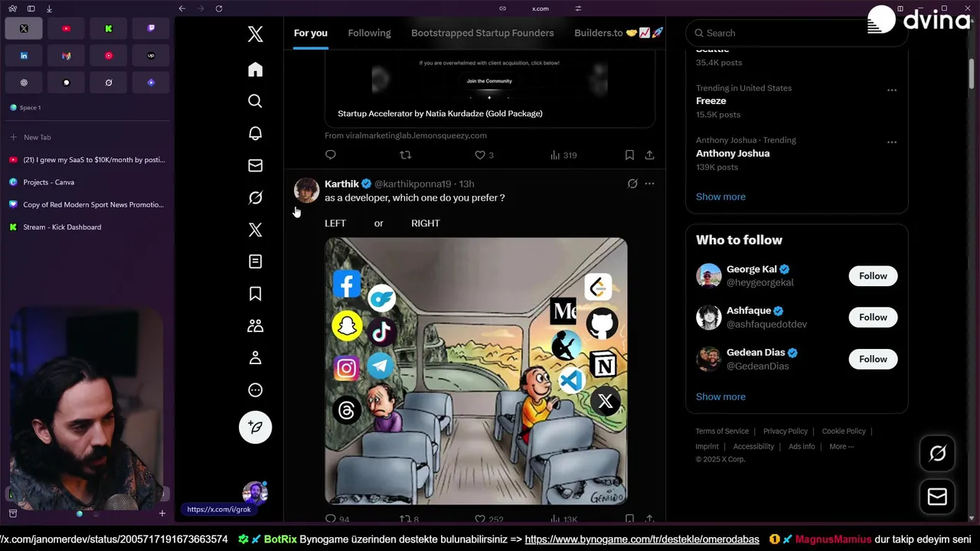Open Karthik's profile avatar
Screen dimensions: 980x551
point(307,191)
